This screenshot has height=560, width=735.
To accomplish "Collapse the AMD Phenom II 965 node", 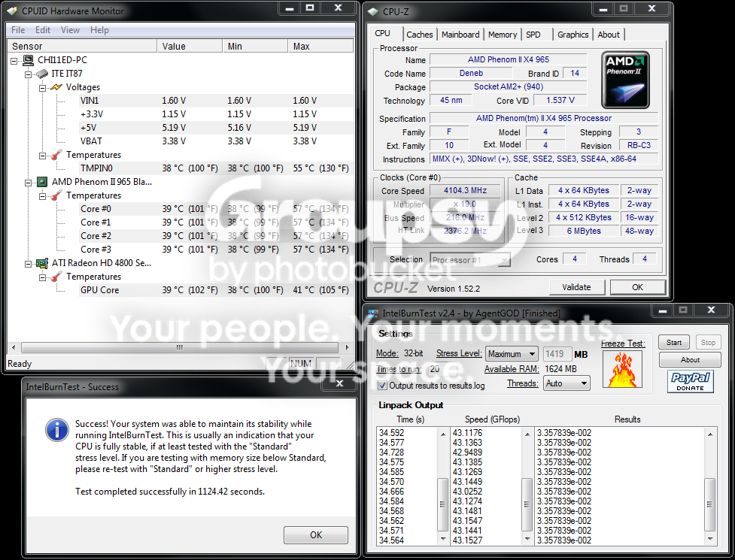I will [x=28, y=183].
